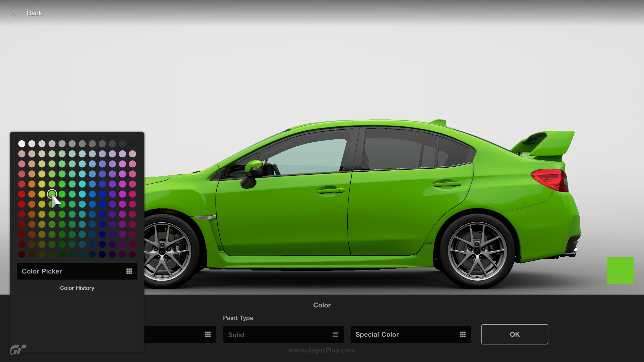Pick the black swatch at grayscale row end

(132, 144)
